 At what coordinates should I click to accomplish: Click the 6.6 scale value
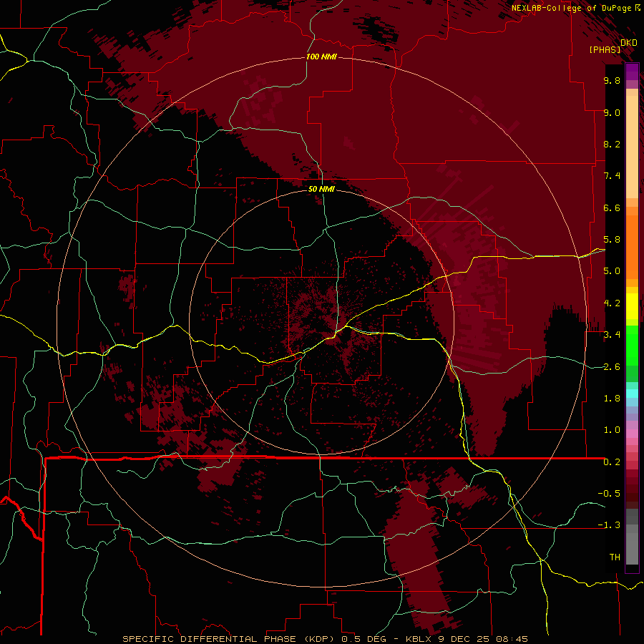(612, 208)
